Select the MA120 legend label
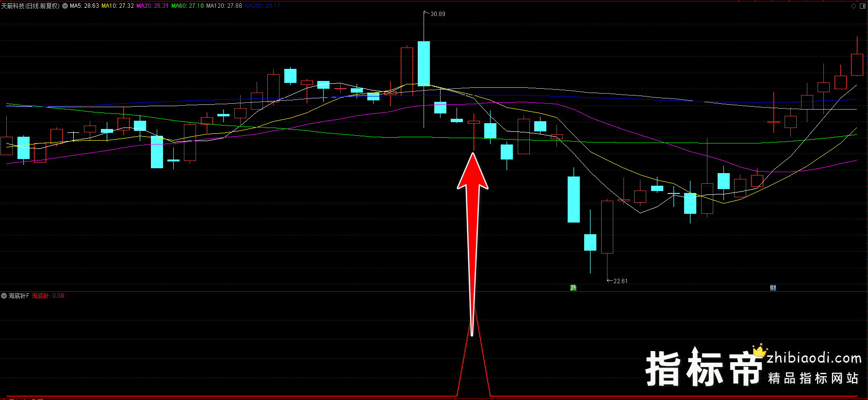Screen dimensions: 868x400 coord(224,6)
